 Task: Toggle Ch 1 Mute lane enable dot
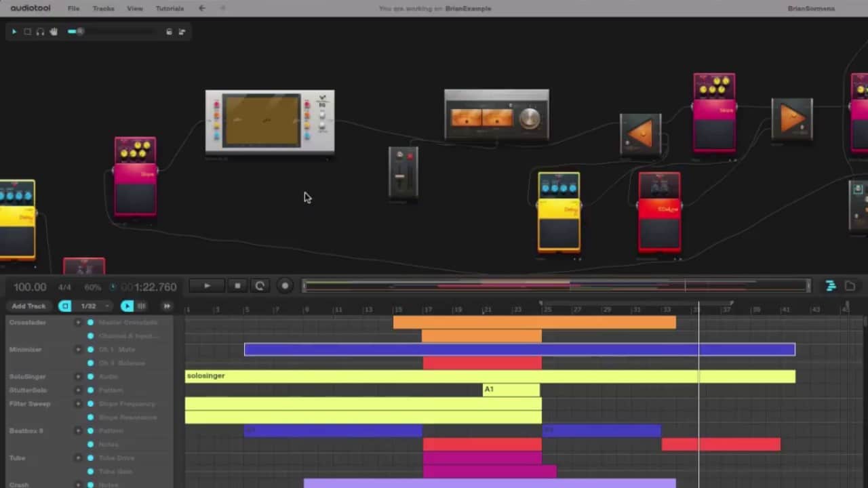tap(90, 350)
